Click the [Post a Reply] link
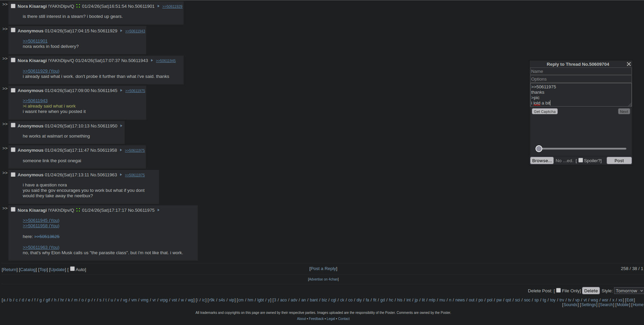Image resolution: width=644 pixels, height=325 pixels. point(323,269)
